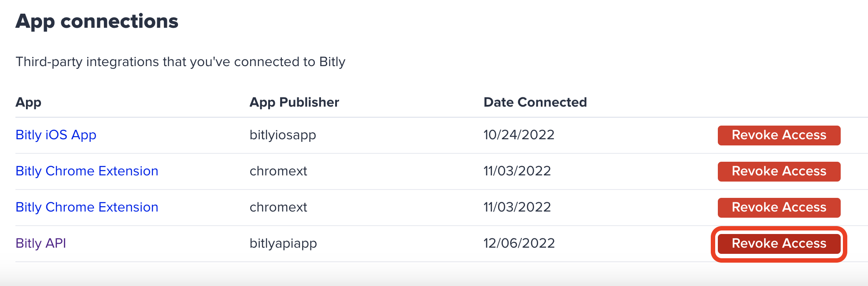Click the bitlyapiapp publisher entry
868x286 pixels.
pyautogui.click(x=283, y=243)
